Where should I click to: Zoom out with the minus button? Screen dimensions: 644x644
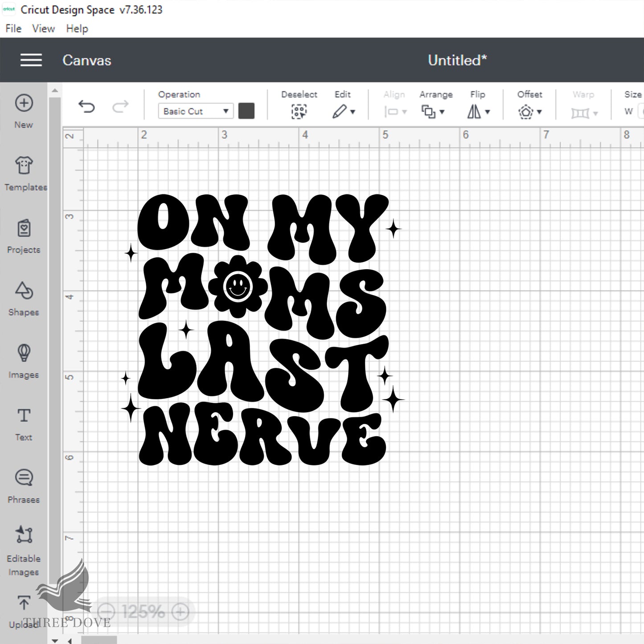(106, 611)
